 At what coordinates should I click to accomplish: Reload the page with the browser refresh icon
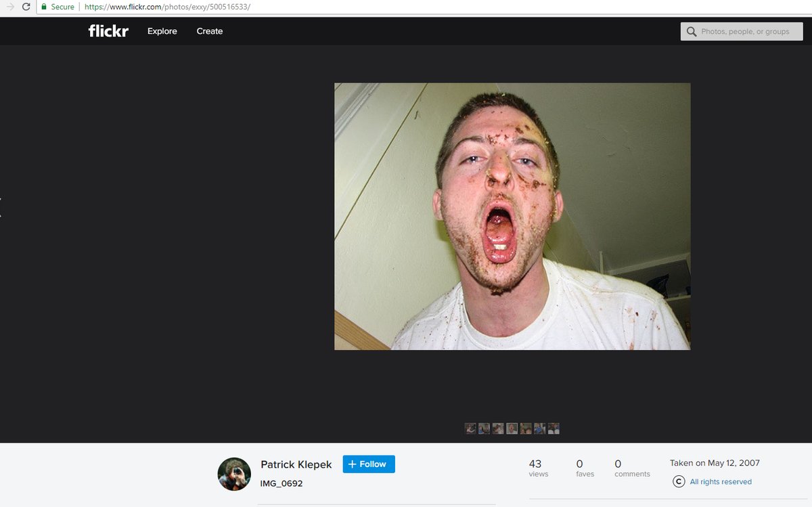[26, 7]
